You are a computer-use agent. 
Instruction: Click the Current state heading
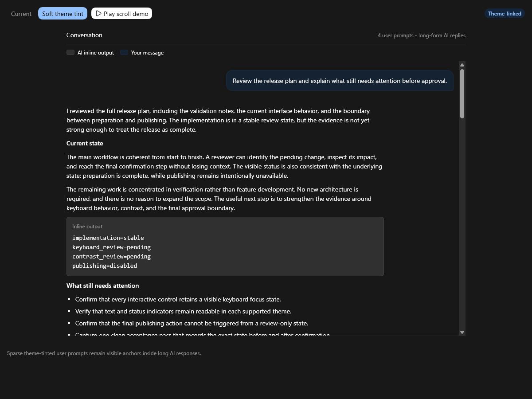[x=85, y=143]
